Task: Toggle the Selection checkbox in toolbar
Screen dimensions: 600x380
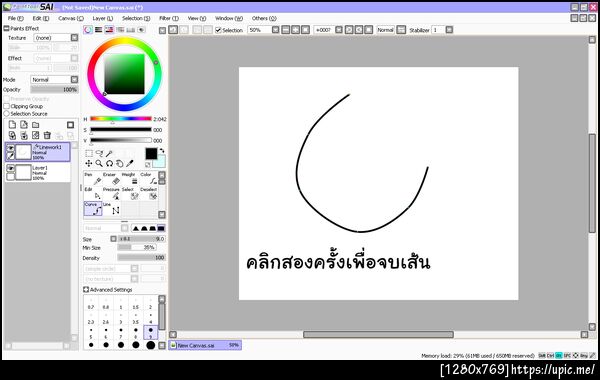Action: point(218,30)
